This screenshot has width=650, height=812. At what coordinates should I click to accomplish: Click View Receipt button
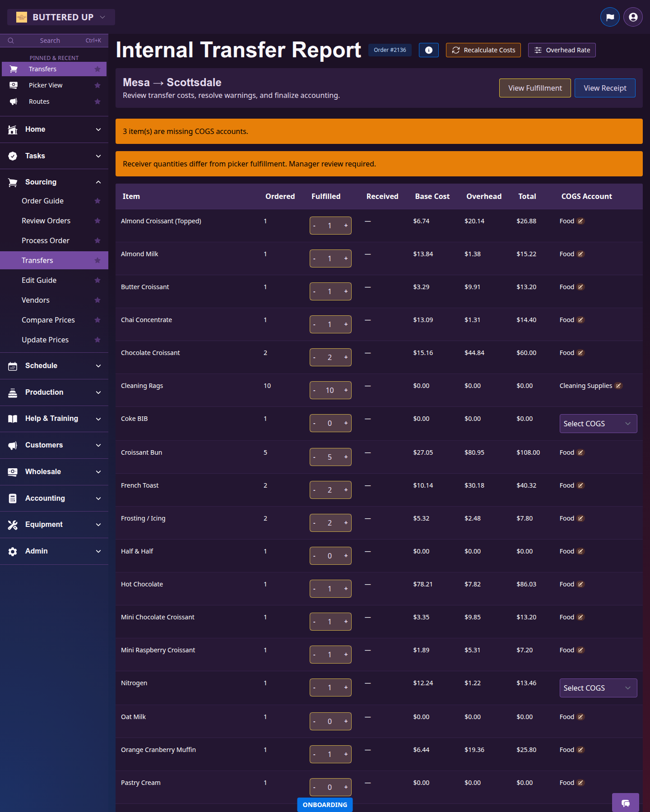(605, 88)
